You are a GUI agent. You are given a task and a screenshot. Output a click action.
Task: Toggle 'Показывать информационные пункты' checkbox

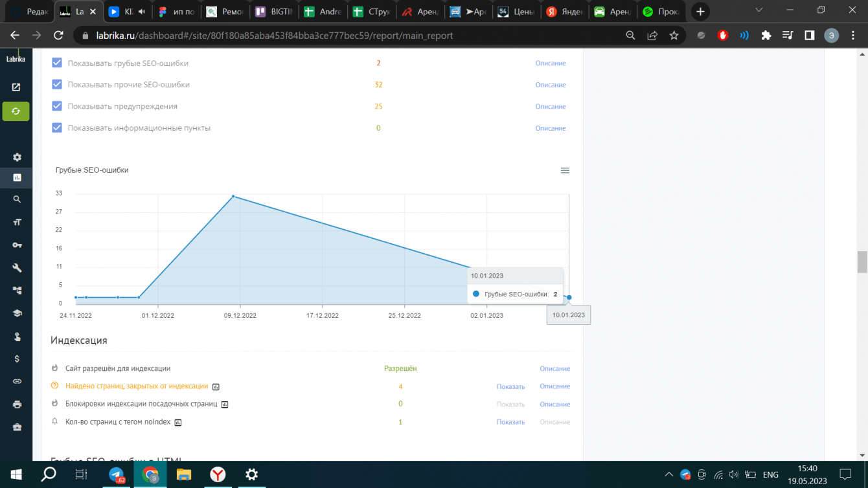point(57,128)
